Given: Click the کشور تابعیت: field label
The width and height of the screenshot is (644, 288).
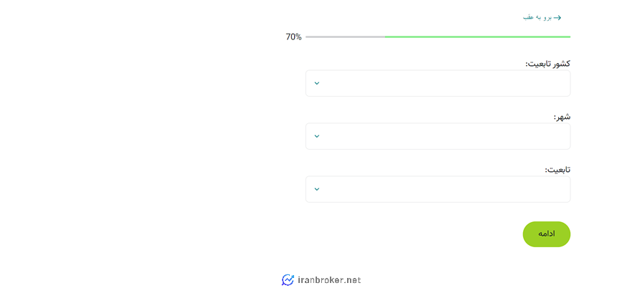Looking at the screenshot, I should (548, 64).
